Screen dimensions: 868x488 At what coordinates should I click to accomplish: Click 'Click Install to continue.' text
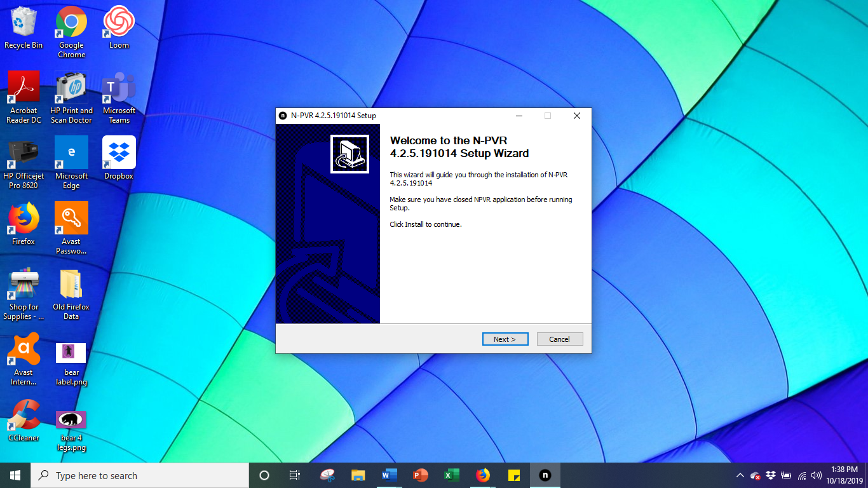point(426,224)
